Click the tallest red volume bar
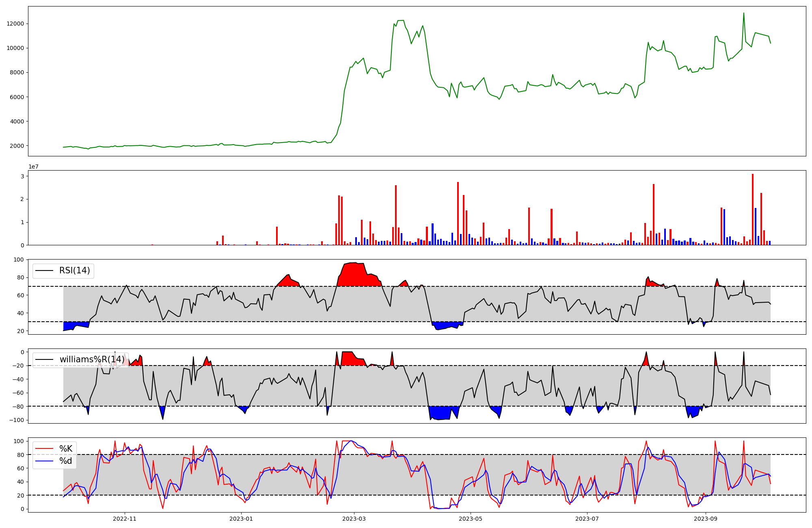 [x=752, y=209]
